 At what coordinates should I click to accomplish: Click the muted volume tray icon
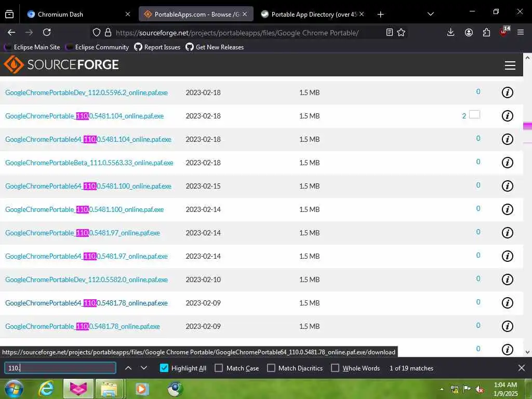pos(480,389)
